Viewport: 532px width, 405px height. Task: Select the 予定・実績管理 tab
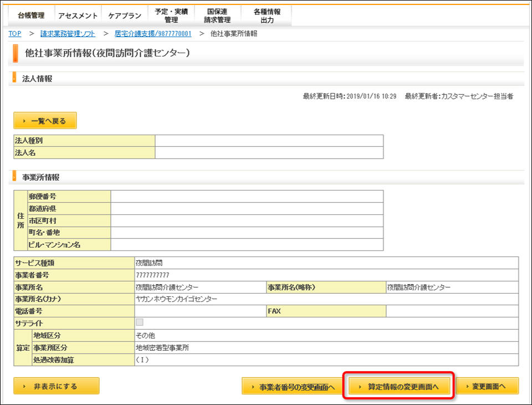tap(171, 16)
